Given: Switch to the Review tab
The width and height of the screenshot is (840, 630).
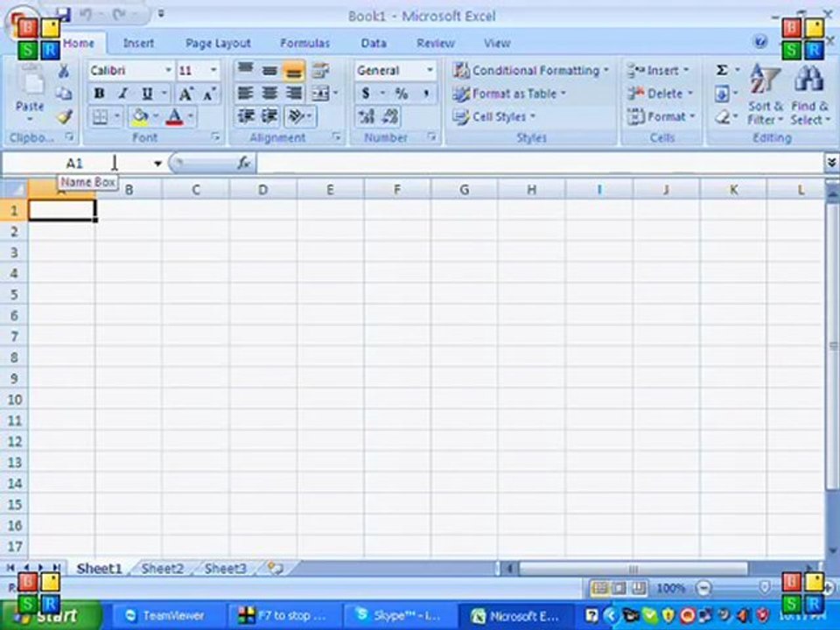Looking at the screenshot, I should tap(435, 44).
